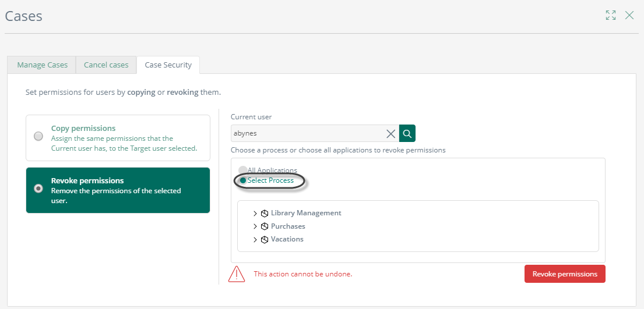Click the Purchases process cube icon

(x=265, y=226)
